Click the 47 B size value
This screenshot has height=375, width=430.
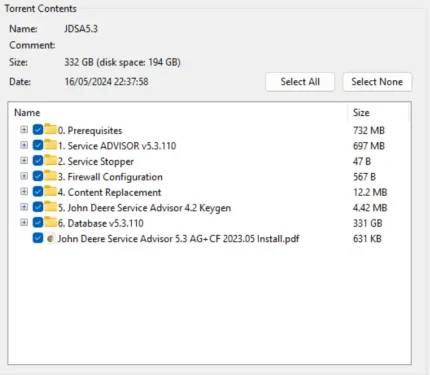click(362, 161)
